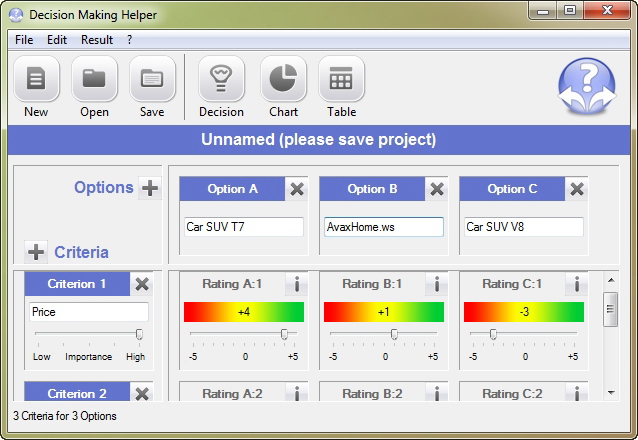
Task: Click the Car SUV T7 name field
Action: click(x=243, y=227)
